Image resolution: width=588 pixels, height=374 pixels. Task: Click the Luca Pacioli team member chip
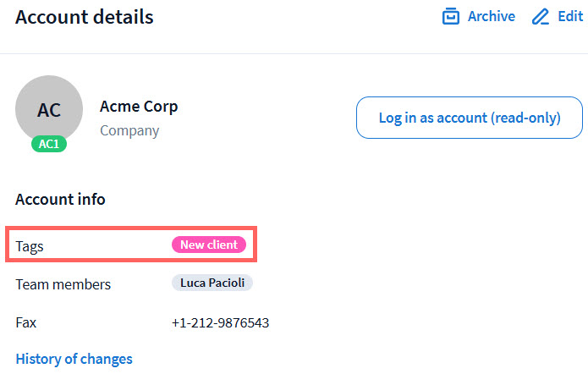pos(212,283)
